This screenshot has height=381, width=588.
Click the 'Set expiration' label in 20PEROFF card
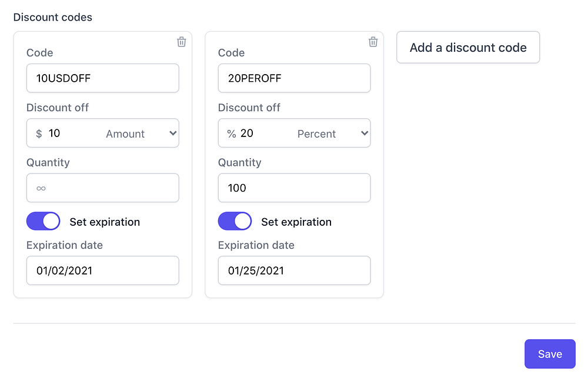(x=296, y=222)
